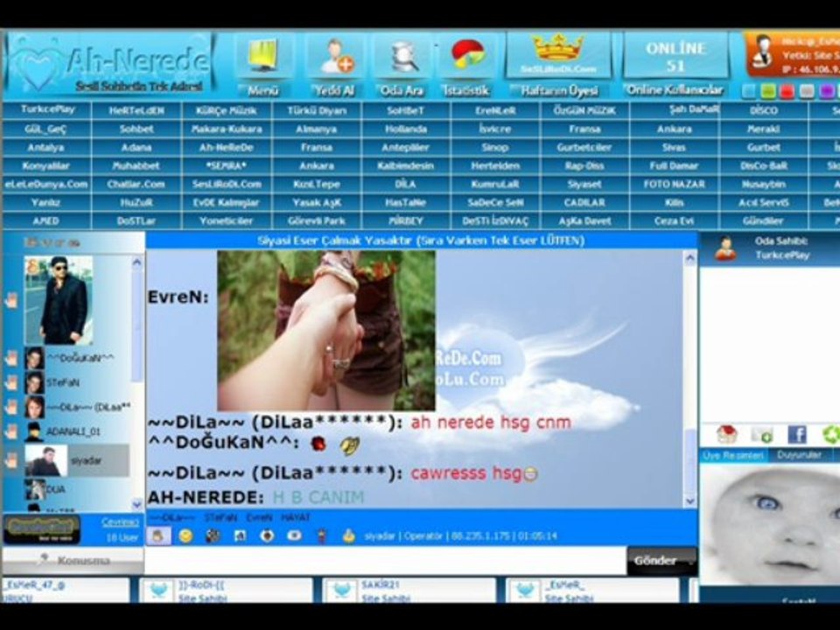Join the Rap-Diss room
Image resolution: width=840 pixels, height=630 pixels.
(x=584, y=166)
